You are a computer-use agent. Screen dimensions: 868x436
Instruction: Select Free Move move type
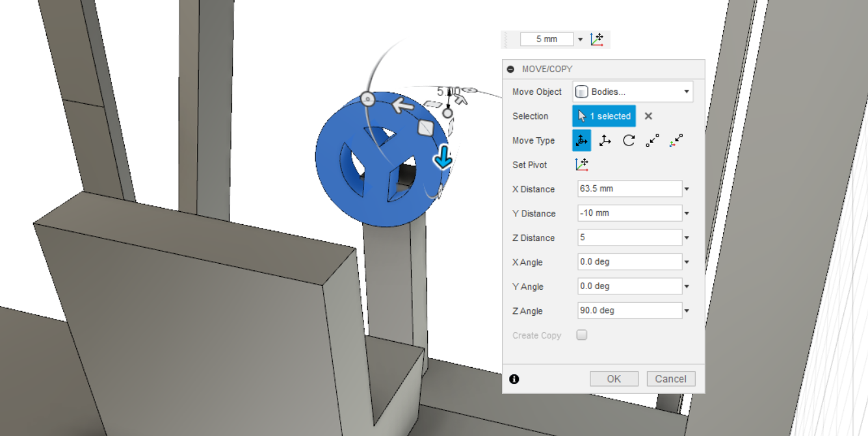(x=581, y=140)
